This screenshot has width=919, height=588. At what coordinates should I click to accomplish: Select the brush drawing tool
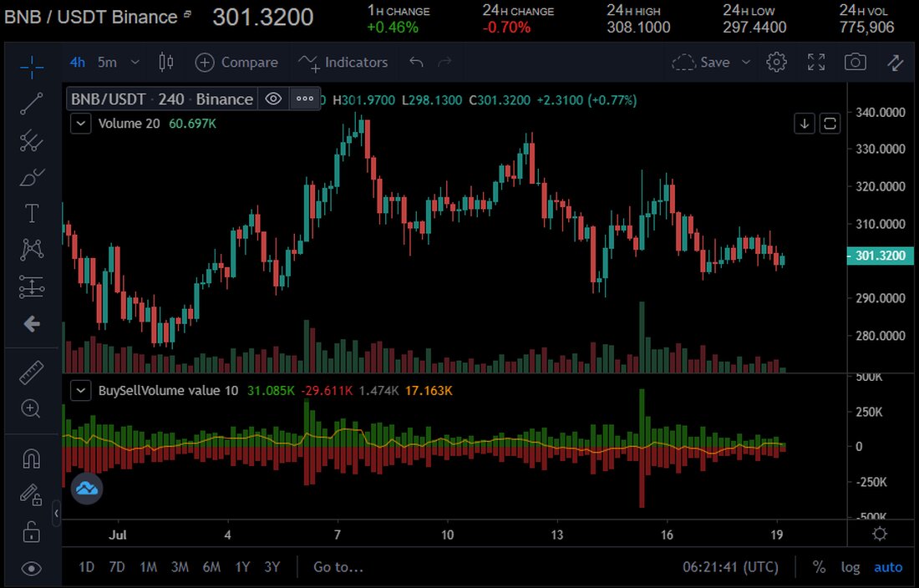point(32,177)
